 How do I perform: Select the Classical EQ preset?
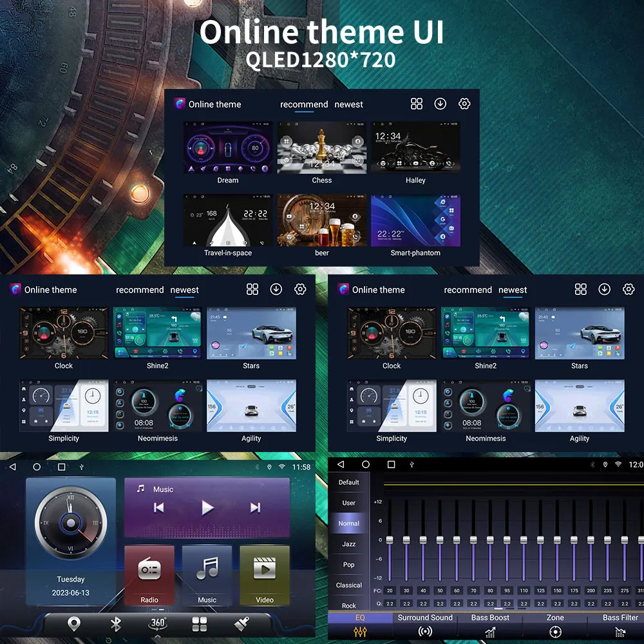[348, 585]
